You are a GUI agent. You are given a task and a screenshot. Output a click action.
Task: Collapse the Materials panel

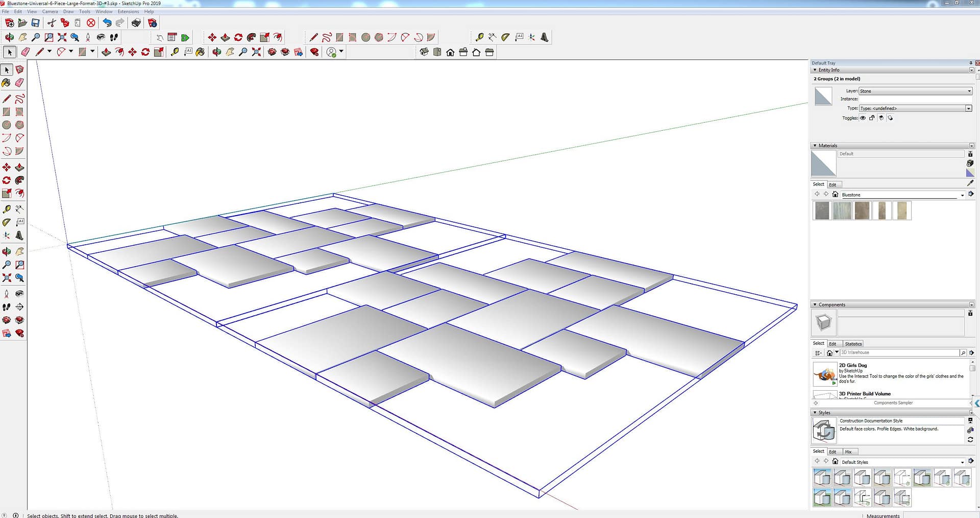[815, 146]
